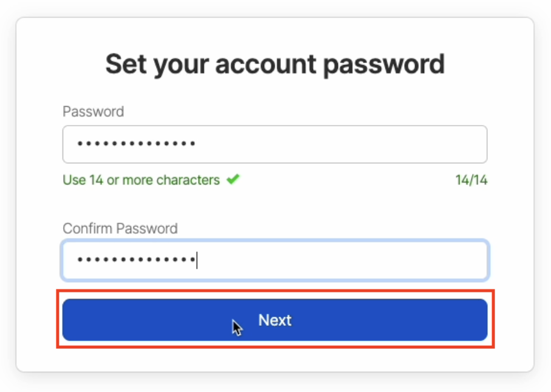
Task: Click the text caret in Confirm Password
Action: tap(197, 260)
